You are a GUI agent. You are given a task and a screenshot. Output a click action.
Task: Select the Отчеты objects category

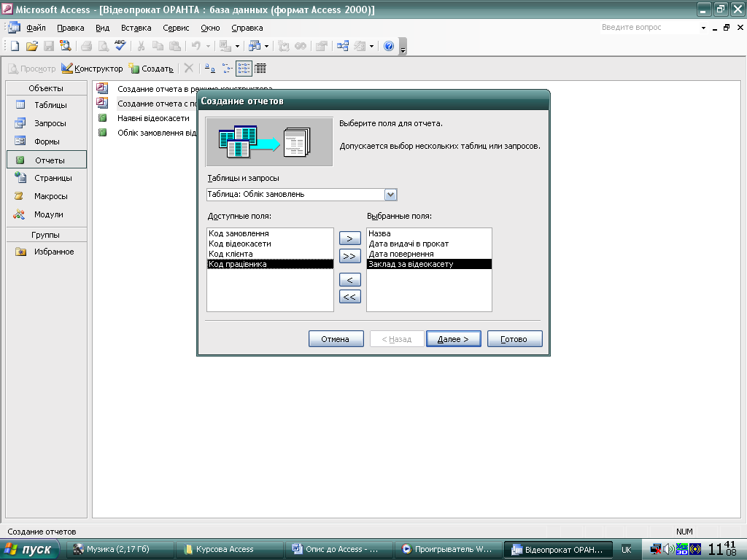click(46, 160)
